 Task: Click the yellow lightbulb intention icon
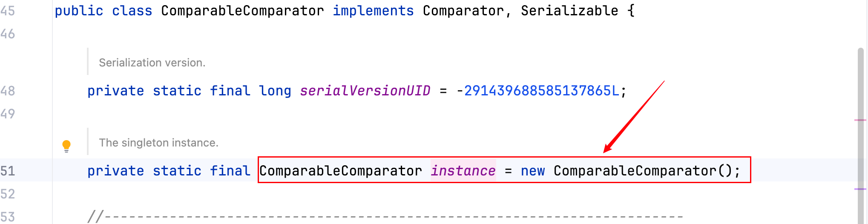(66, 146)
